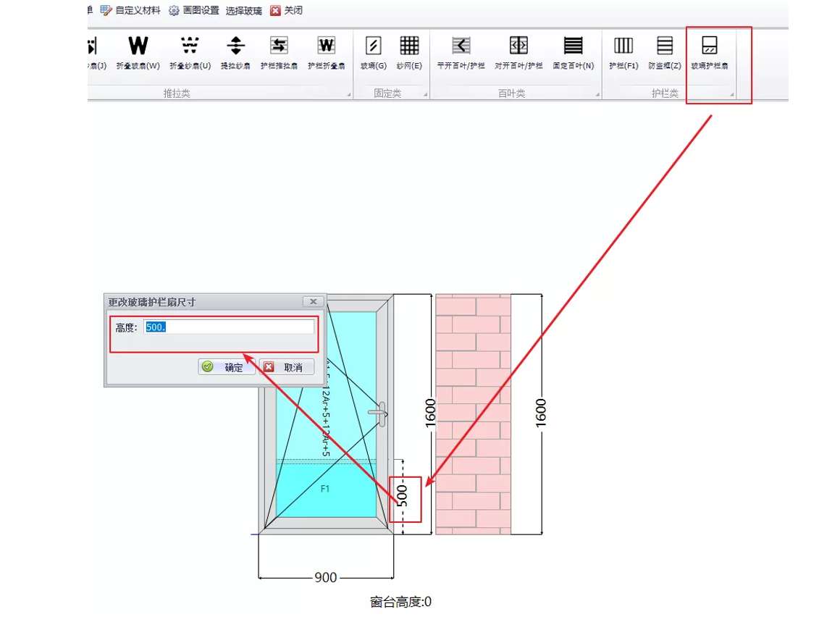Screen dimensions: 840x630
Task: Choose the 对开百叶/护栏 double louver tool
Action: coord(518,51)
